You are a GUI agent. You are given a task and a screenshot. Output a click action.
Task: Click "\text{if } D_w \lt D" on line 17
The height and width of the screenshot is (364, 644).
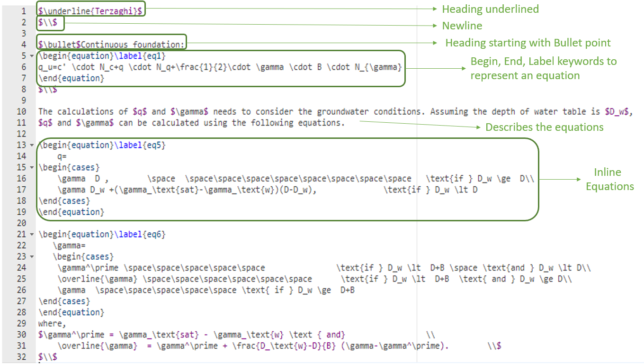pos(430,190)
